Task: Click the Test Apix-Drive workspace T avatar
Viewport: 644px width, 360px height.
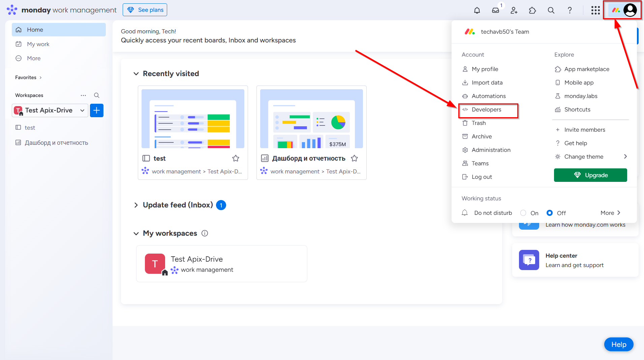Action: (x=155, y=264)
